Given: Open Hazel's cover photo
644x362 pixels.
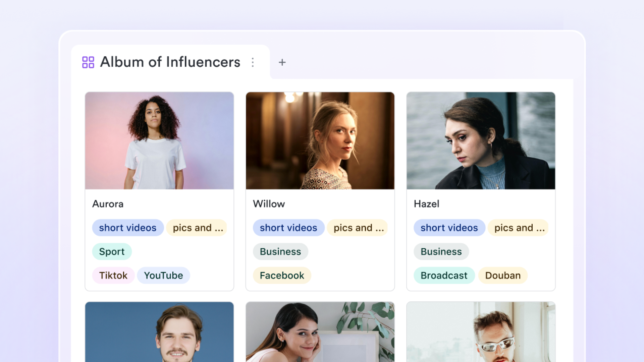Looking at the screenshot, I should [481, 141].
